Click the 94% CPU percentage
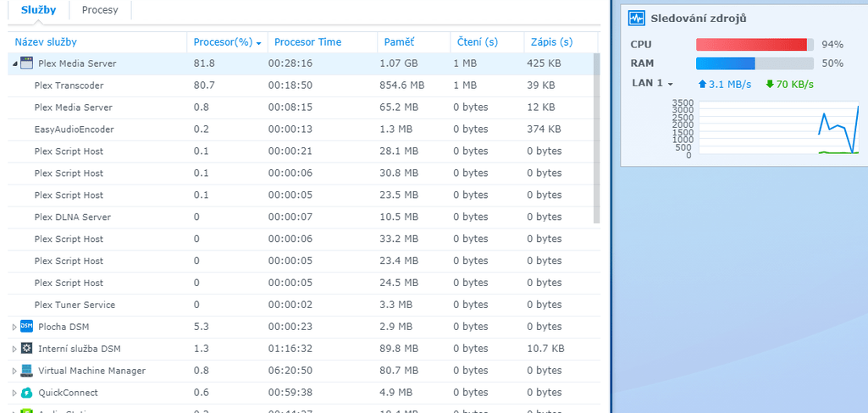The image size is (868, 413). point(832,45)
